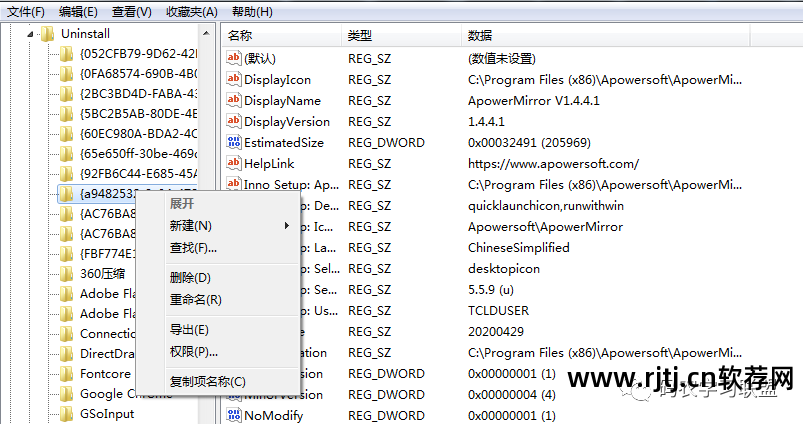Click data desktopicon
Image resolution: width=803 pixels, height=424 pixels.
[x=503, y=269]
